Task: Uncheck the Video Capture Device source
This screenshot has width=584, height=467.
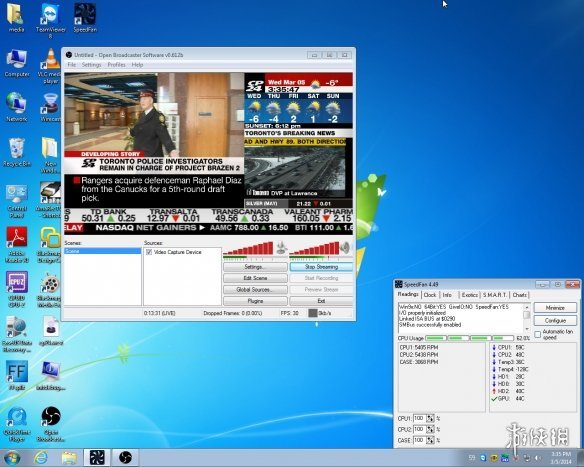Action: pyautogui.click(x=149, y=252)
